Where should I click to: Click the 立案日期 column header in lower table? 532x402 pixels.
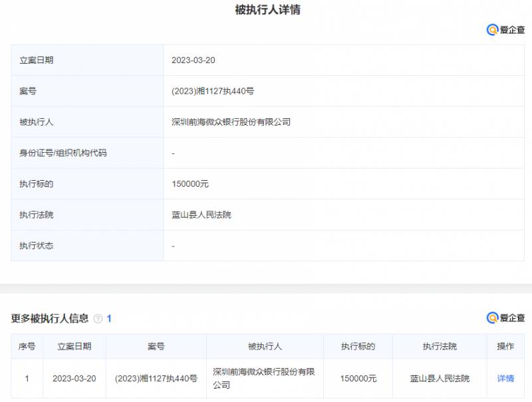(x=74, y=346)
